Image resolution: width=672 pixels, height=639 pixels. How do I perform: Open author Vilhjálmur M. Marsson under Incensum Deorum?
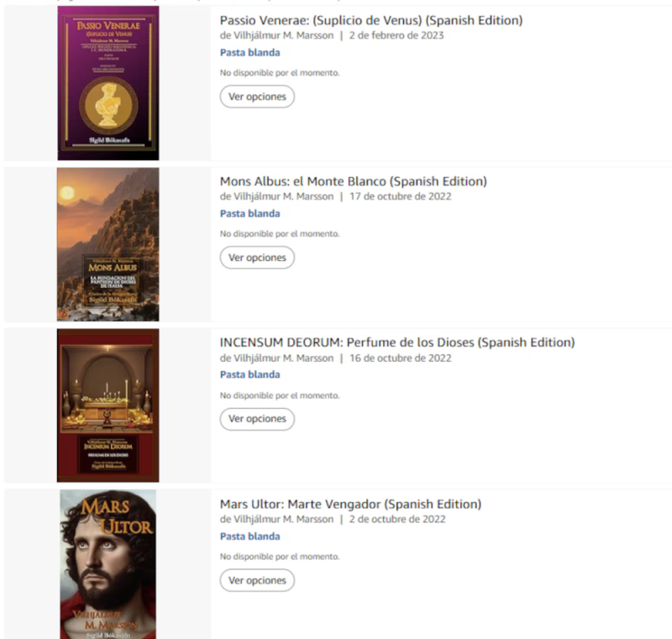(283, 358)
